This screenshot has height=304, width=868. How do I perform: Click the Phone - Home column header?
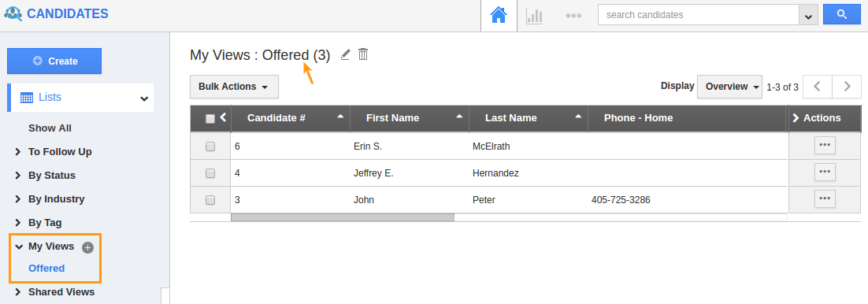638,118
